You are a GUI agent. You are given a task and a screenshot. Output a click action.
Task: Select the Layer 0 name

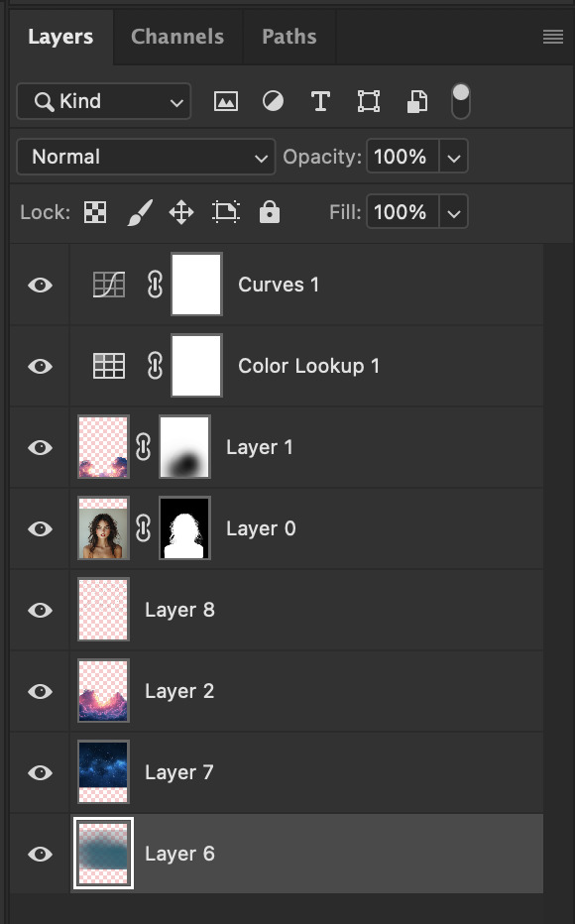pyautogui.click(x=261, y=529)
